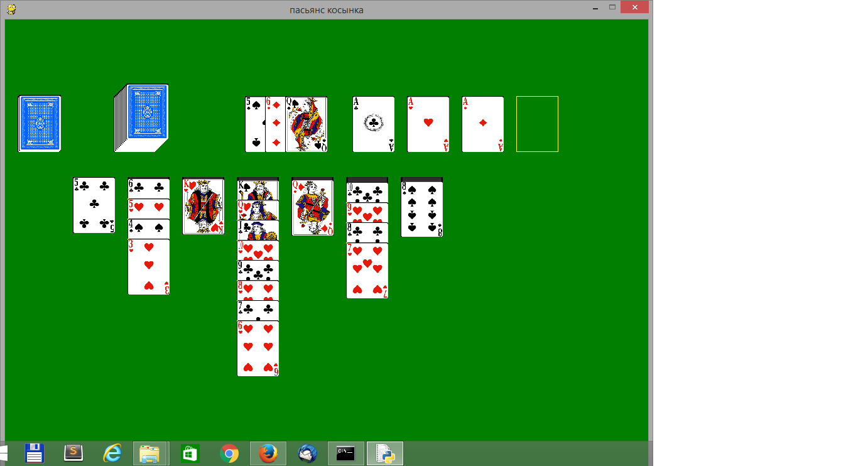Select the 7 of hearts tableau card
868x466 pixels.
point(367,271)
